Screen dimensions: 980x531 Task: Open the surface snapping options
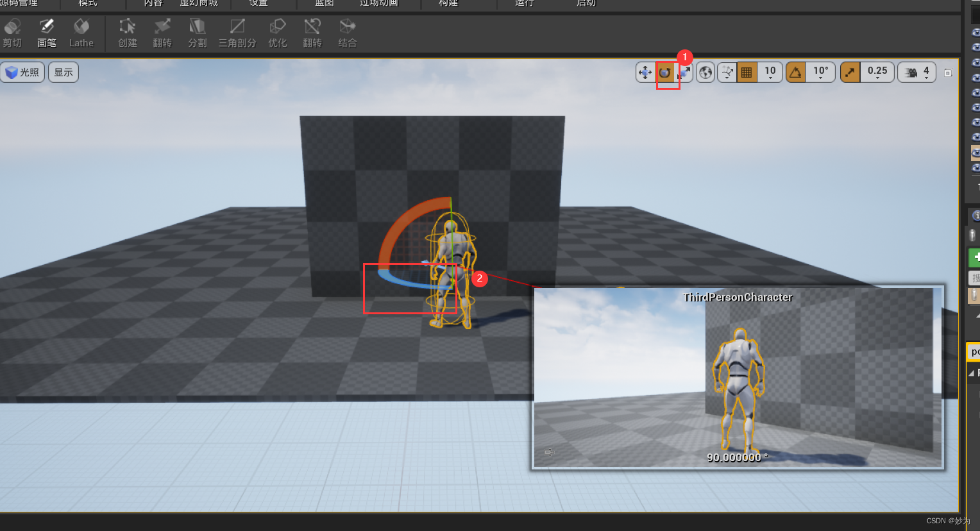(x=727, y=72)
